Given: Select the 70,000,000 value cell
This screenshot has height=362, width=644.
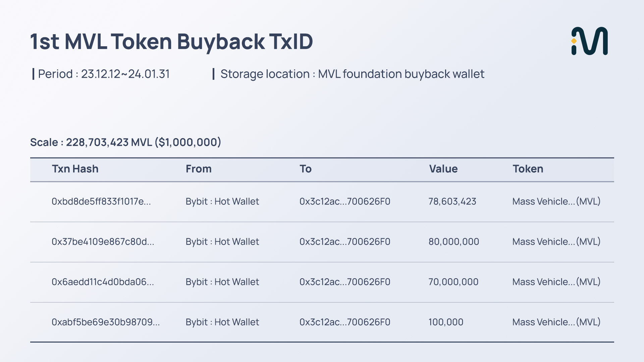Looking at the screenshot, I should click(x=453, y=282).
